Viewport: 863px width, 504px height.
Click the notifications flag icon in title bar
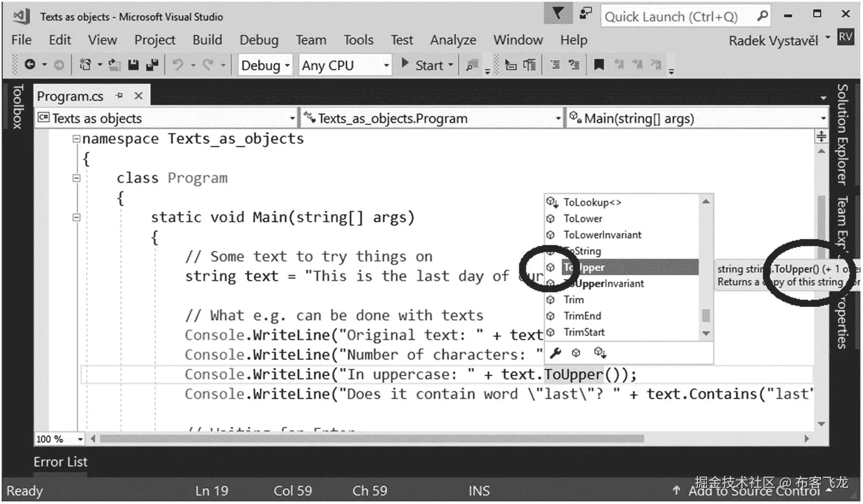coord(558,13)
